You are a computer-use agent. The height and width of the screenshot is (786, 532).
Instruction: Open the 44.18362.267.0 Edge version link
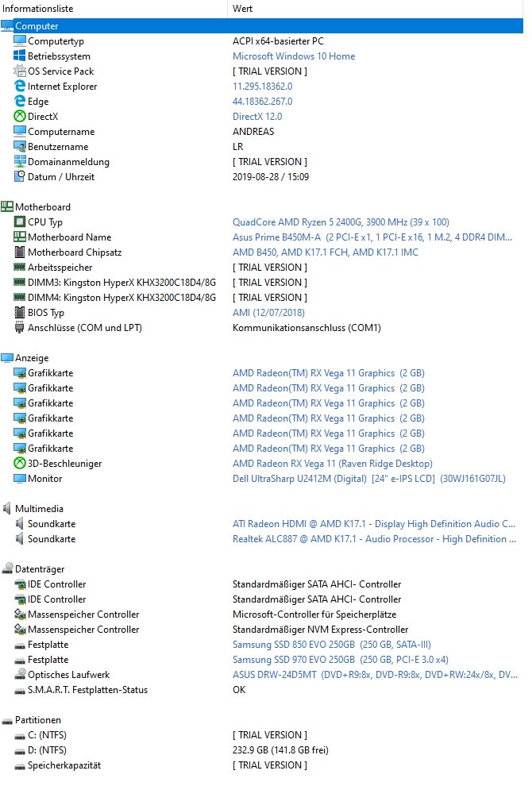pyautogui.click(x=263, y=102)
